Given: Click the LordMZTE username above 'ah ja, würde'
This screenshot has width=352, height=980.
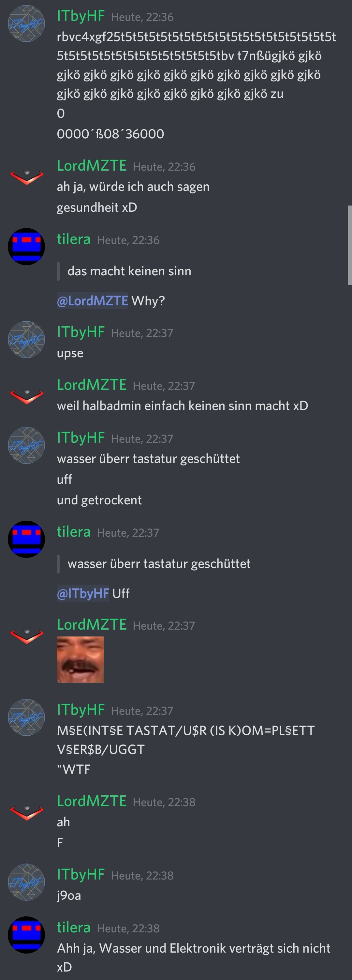Looking at the screenshot, I should 92,165.
